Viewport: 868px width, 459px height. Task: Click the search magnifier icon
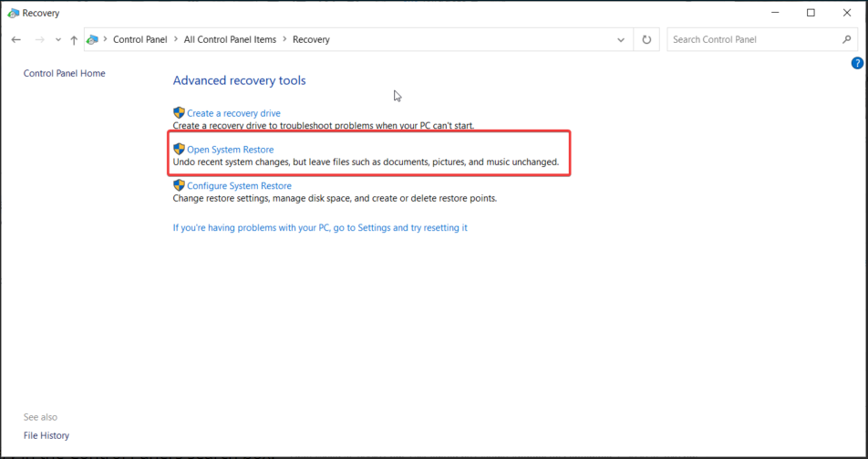point(846,39)
